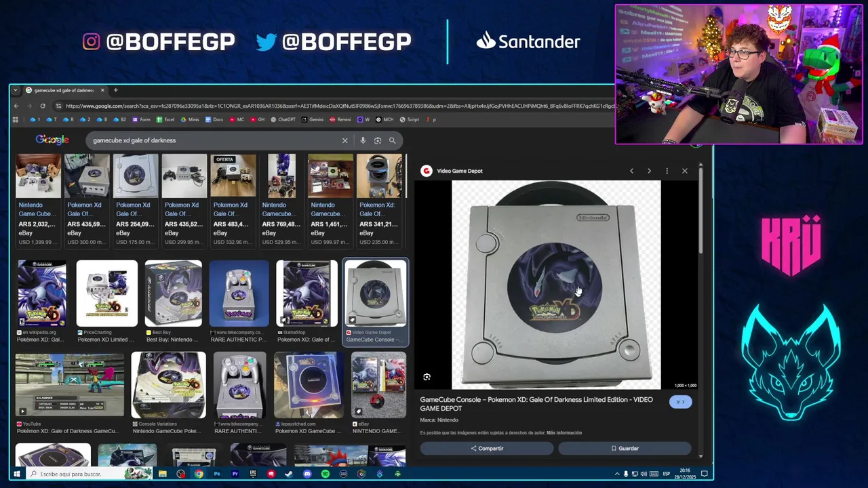Image resolution: width=868 pixels, height=488 pixels.
Task: Switch the 'ESP' keyboard language indicator
Action: [x=667, y=474]
